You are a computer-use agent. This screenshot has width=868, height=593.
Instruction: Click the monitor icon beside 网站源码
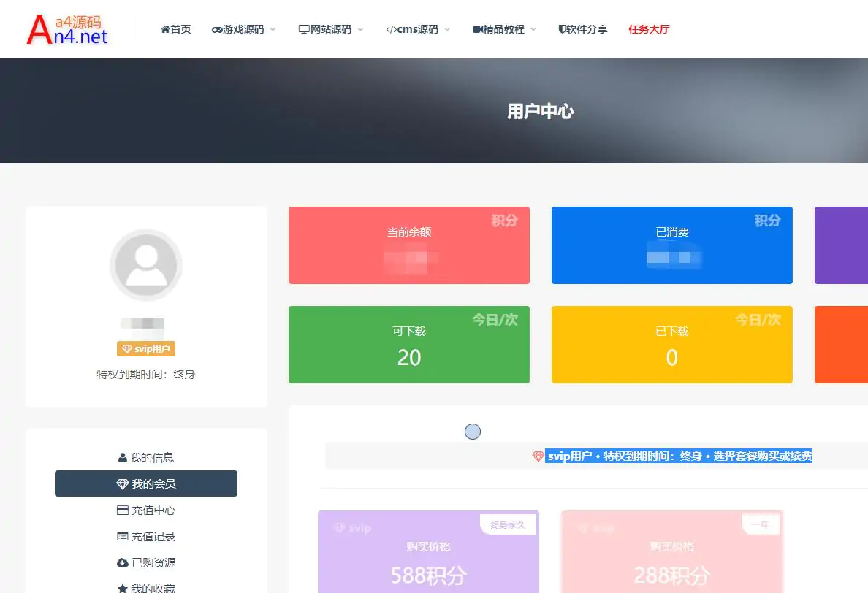[304, 29]
